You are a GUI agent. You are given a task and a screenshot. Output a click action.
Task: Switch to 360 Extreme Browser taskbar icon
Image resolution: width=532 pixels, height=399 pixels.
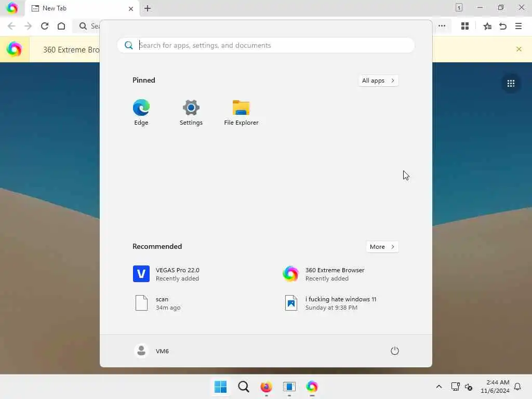(x=312, y=387)
